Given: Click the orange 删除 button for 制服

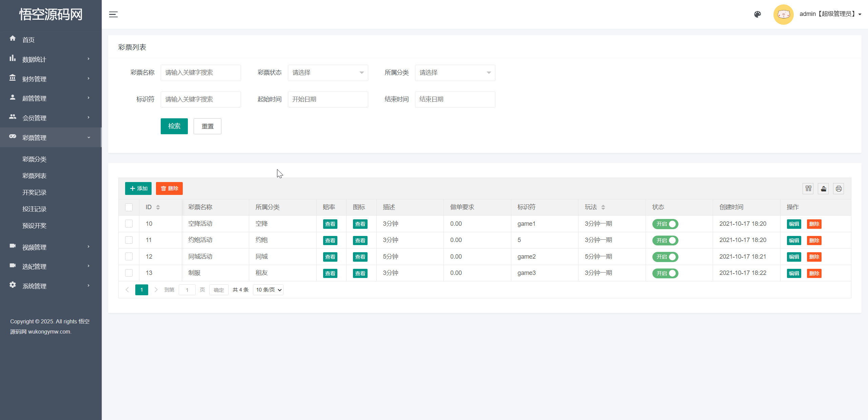Looking at the screenshot, I should click(x=814, y=273).
